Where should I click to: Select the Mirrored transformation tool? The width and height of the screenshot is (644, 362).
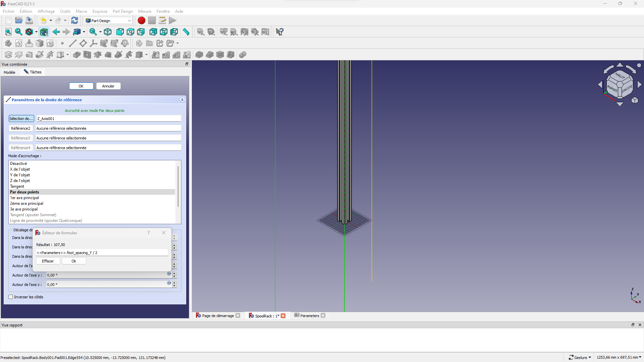coord(155,55)
